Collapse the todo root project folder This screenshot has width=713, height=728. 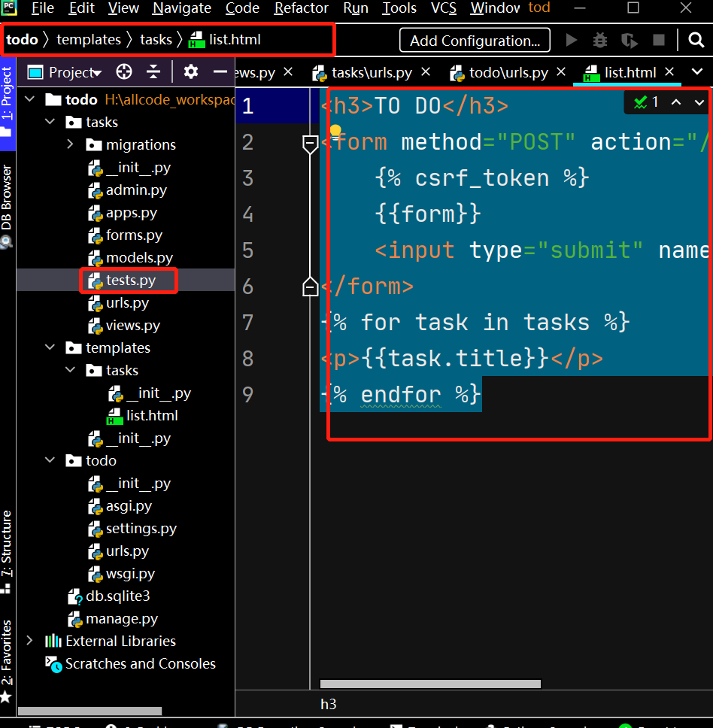pyautogui.click(x=30, y=99)
